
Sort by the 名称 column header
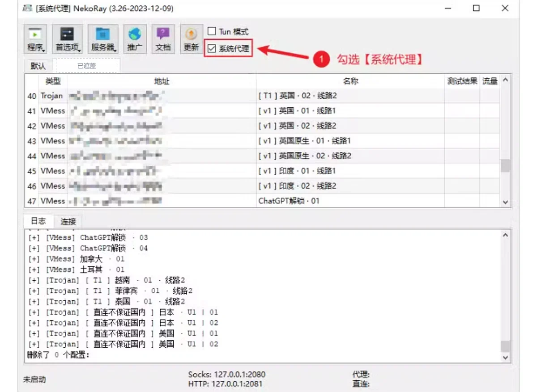pos(350,81)
